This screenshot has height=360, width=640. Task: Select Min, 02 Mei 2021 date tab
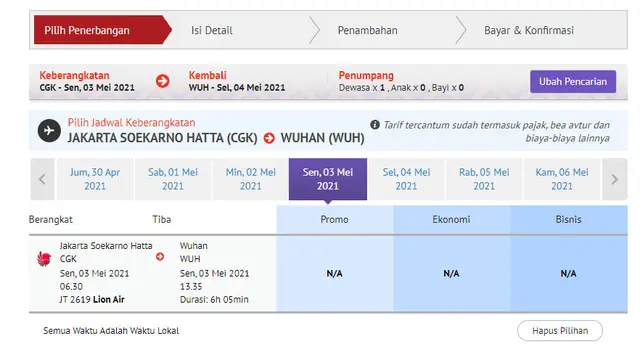251,179
